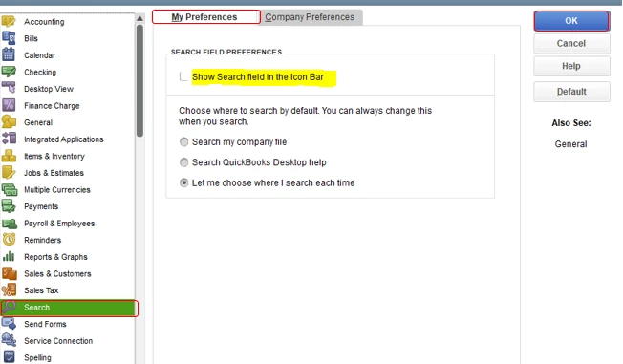
Task: Click the Desktop View icon
Action: 9,89
